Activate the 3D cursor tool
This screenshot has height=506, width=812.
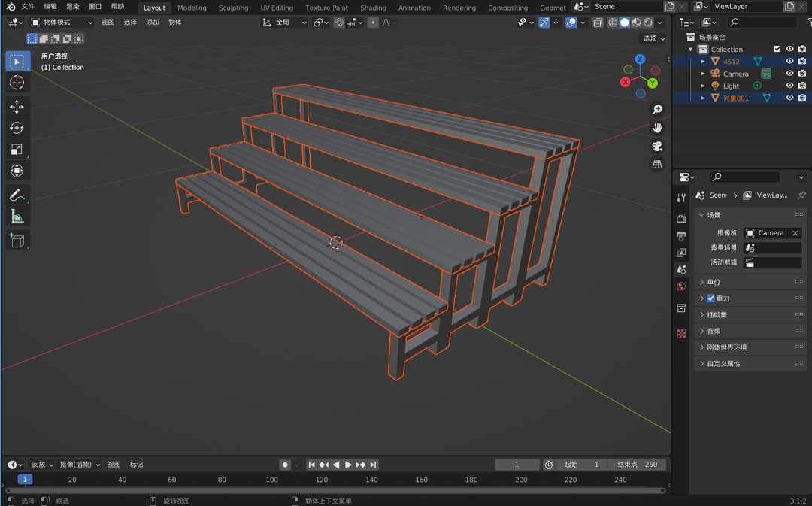click(17, 83)
